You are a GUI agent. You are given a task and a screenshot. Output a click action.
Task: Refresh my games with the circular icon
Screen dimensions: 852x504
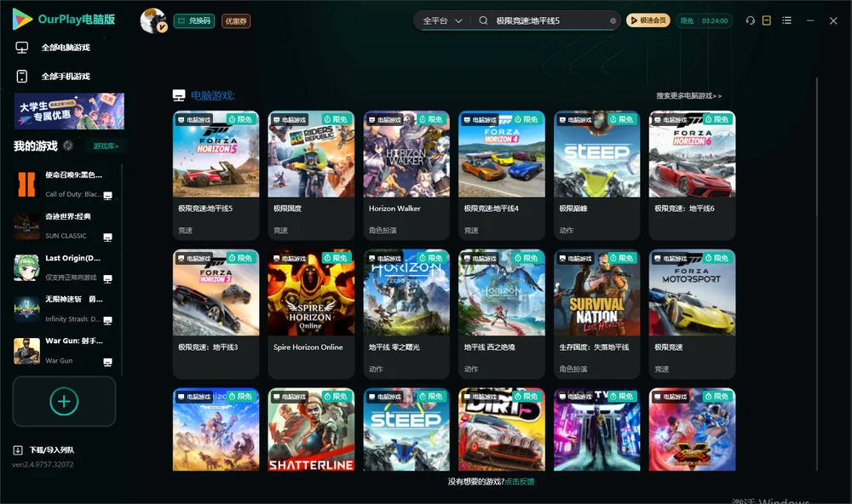click(68, 146)
